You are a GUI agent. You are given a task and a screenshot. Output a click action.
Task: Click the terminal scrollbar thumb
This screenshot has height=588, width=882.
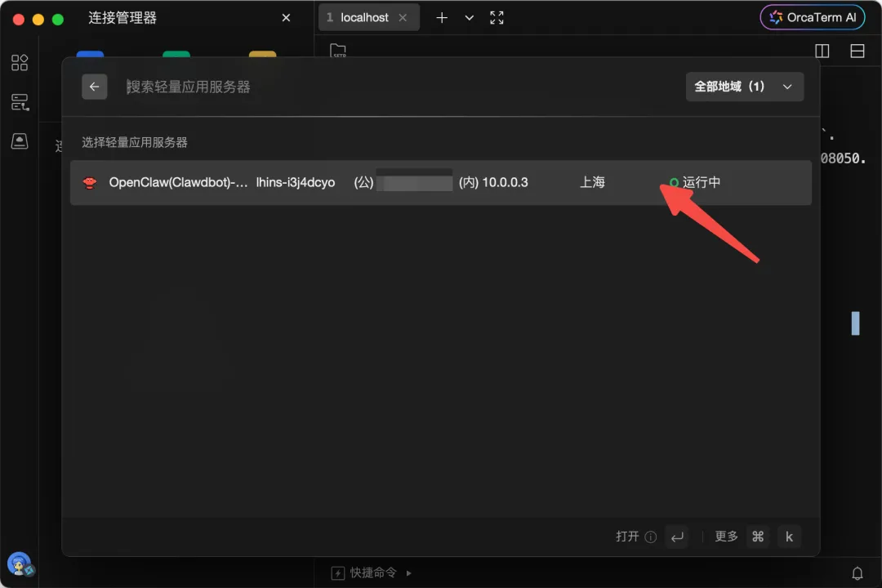856,323
